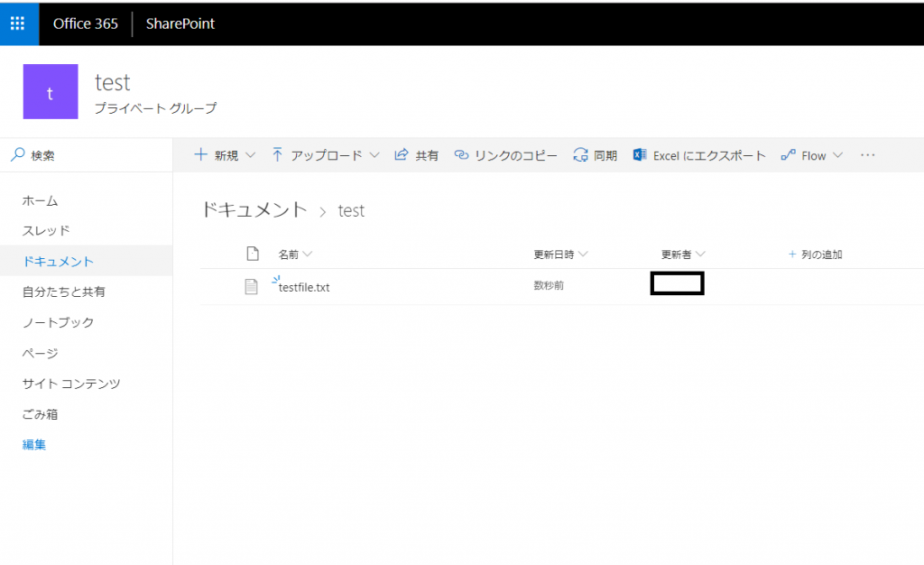This screenshot has height=565, width=924.
Task: Click the Office 365 title link
Action: [x=86, y=23]
